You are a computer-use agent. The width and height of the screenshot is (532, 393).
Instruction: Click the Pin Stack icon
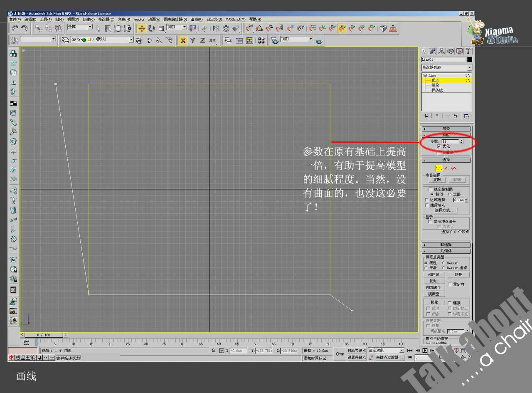[x=426, y=116]
